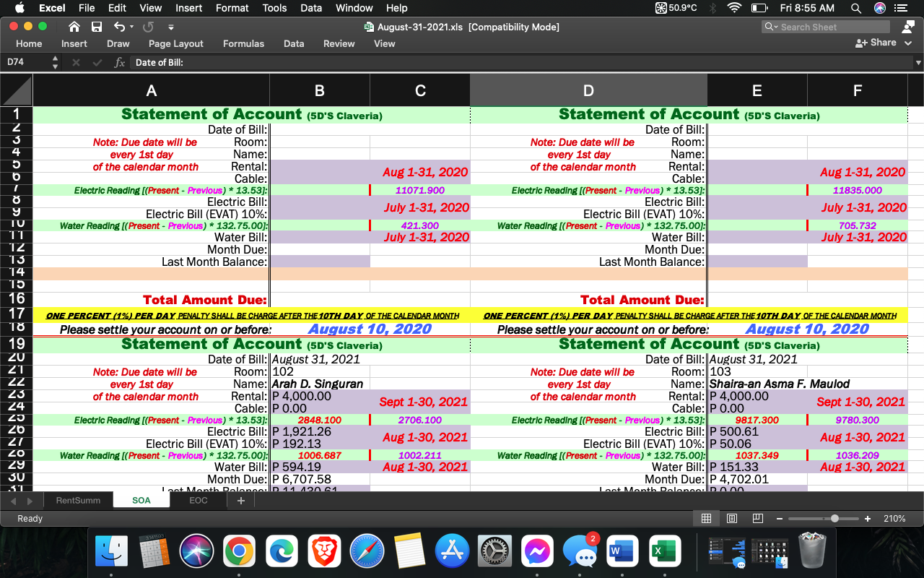924x578 pixels.
Task: Select column D header
Action: [588, 90]
